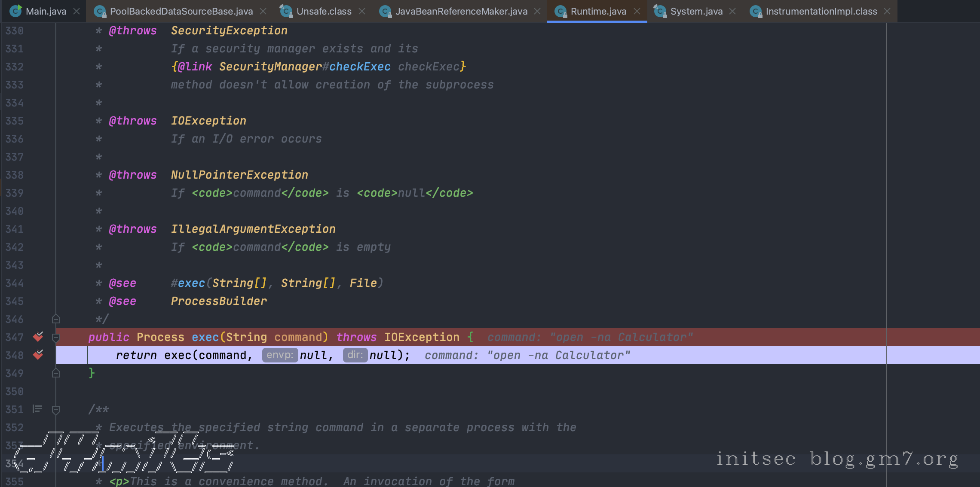Close the System.java tab
This screenshot has width=980, height=487.
(732, 11)
